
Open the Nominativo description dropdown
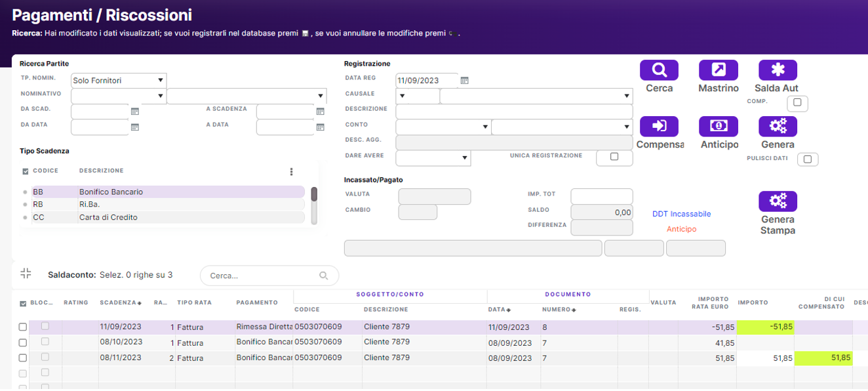pos(321,96)
